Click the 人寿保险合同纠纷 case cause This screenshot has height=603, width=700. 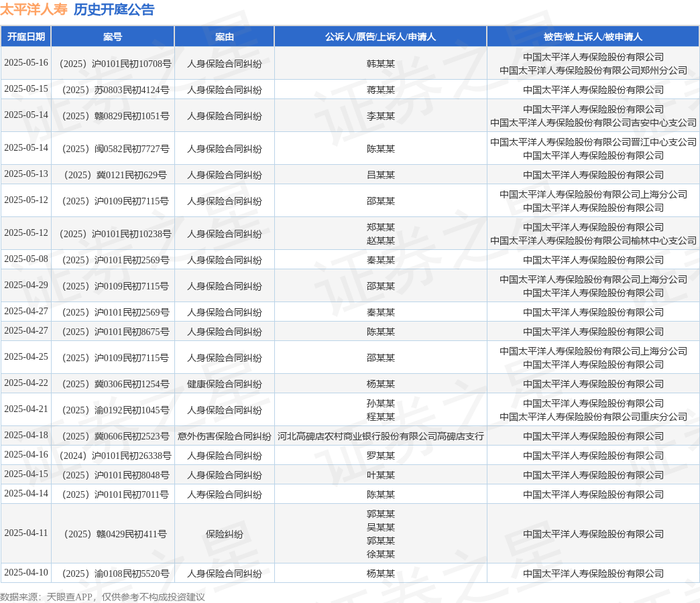[224, 494]
